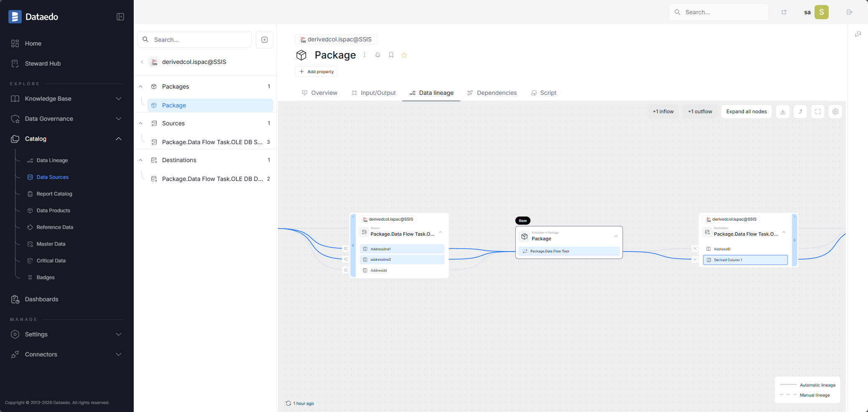Download the lineage diagram
The image size is (868, 412).
783,112
